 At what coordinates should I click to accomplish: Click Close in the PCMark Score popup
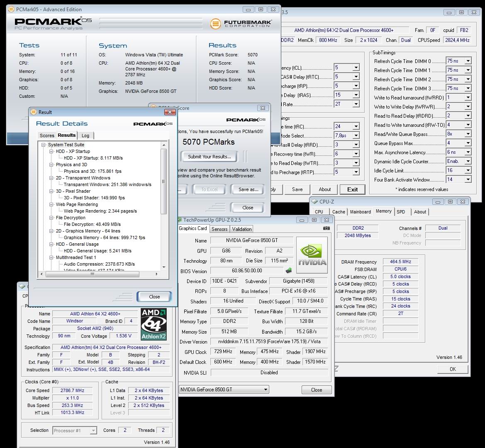(248, 208)
